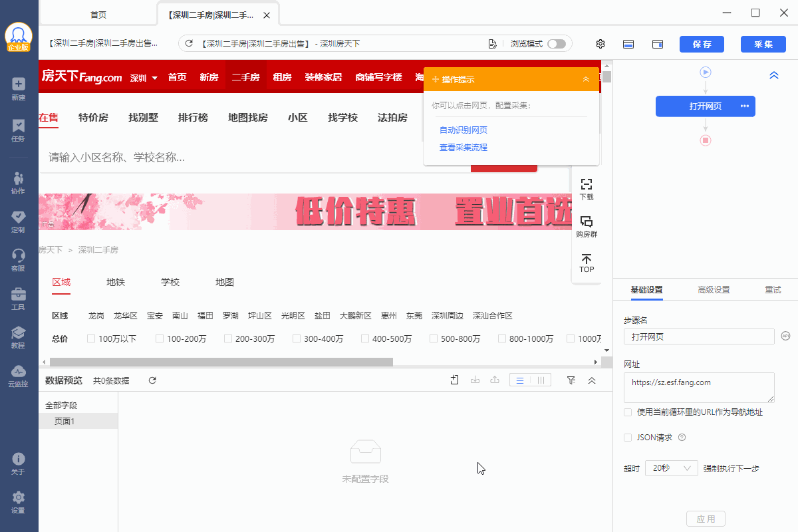Open the 协作 collaboration sidebar icon
Image resolution: width=798 pixels, height=532 pixels.
(19, 183)
